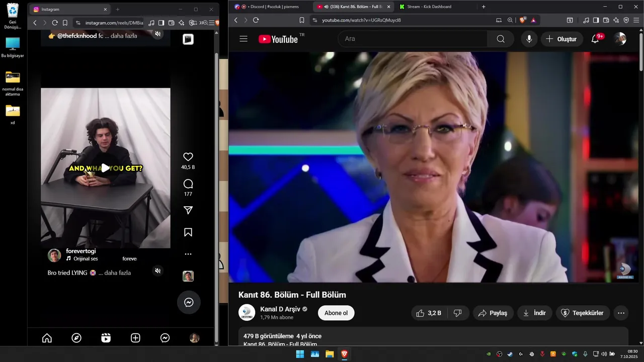
Task: Unmute the @thefcknhood reel audio
Action: coord(157,34)
